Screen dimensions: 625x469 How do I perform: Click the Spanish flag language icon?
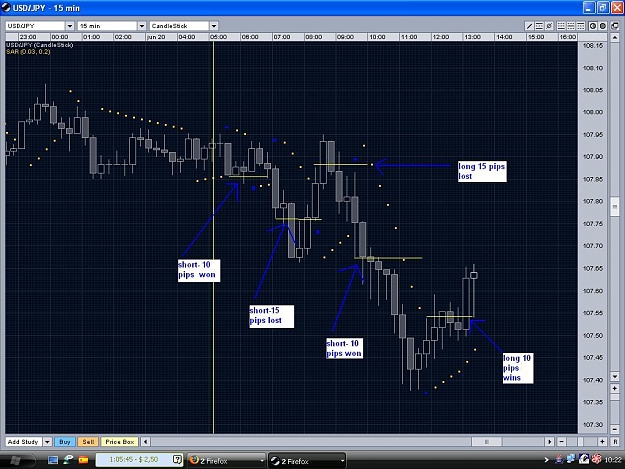(83, 460)
